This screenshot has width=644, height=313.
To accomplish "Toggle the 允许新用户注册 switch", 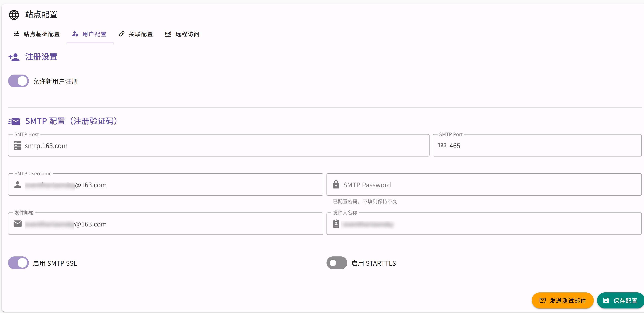I will (x=18, y=81).
